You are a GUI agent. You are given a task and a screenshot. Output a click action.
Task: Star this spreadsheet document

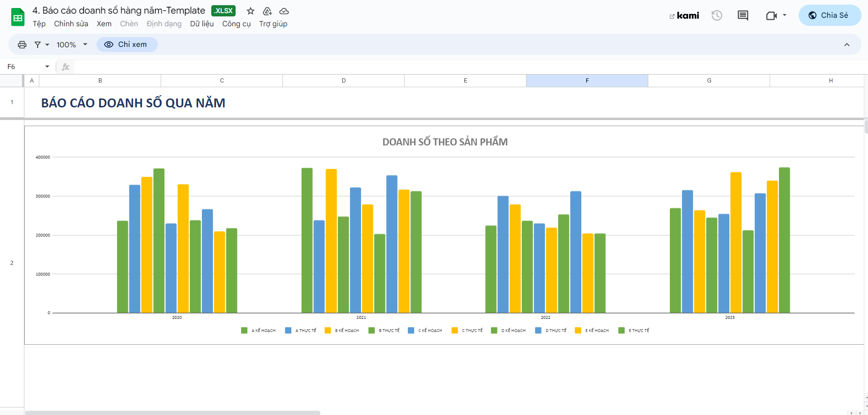pyautogui.click(x=251, y=11)
